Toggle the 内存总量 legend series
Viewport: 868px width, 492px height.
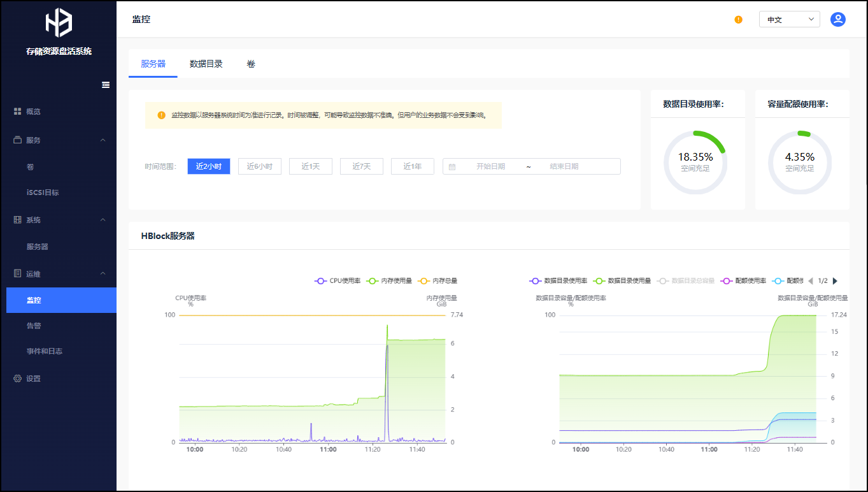tap(438, 280)
